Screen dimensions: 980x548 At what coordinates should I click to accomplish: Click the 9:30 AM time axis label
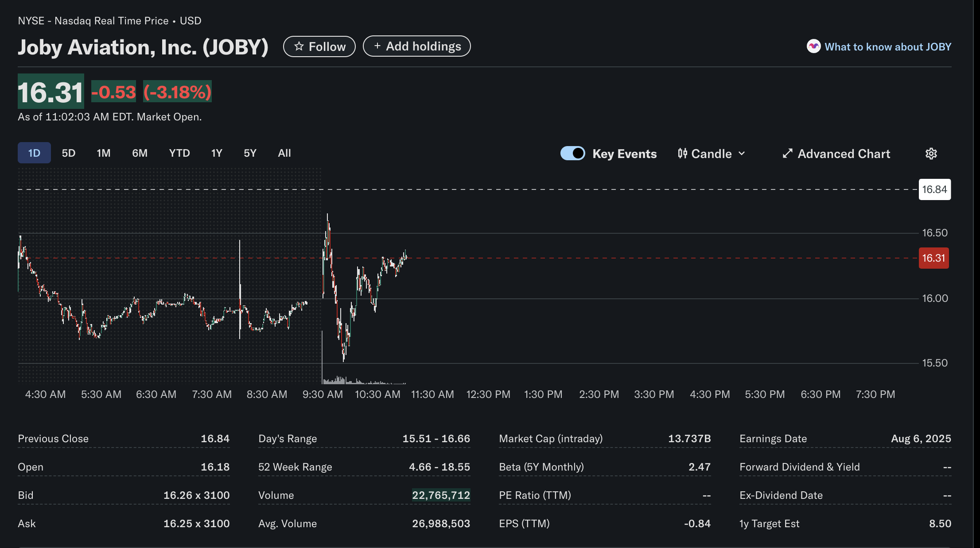point(323,394)
